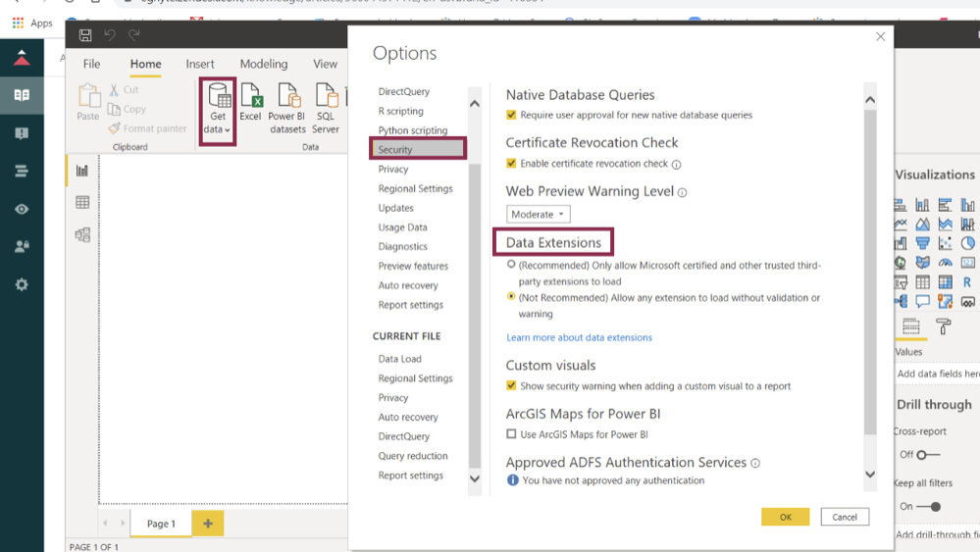
Task: Open the Chrome Apps grid icon
Action: (18, 24)
